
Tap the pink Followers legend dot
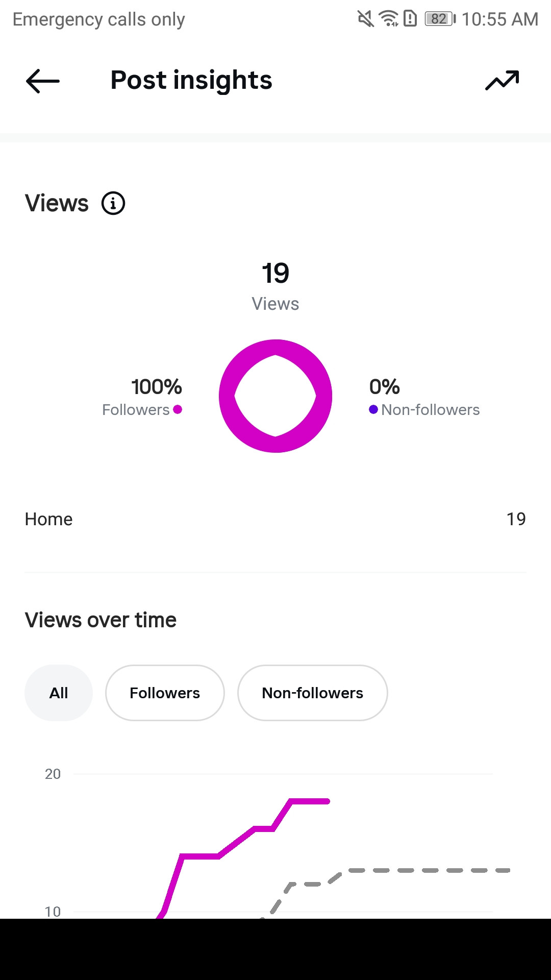178,409
